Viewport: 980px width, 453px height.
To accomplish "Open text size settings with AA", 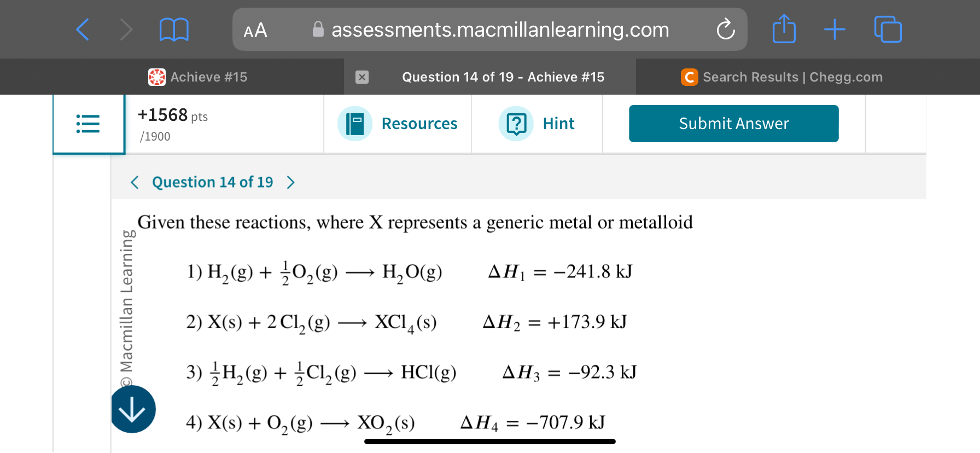I will coord(255,30).
